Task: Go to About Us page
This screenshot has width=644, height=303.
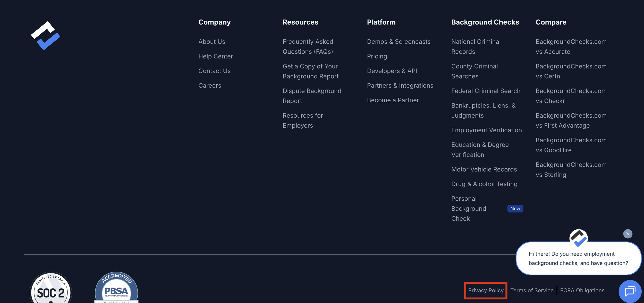Action: coord(211,42)
